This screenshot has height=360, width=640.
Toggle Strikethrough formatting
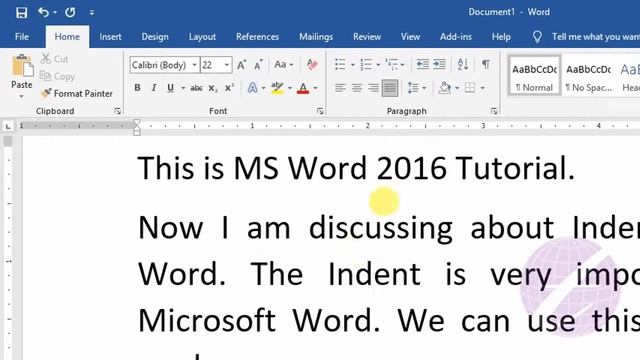point(196,88)
